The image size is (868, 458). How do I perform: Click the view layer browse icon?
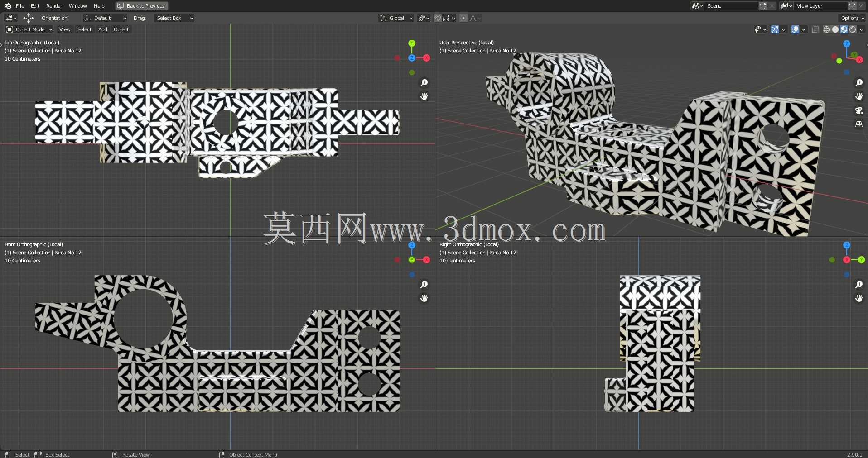pos(786,6)
